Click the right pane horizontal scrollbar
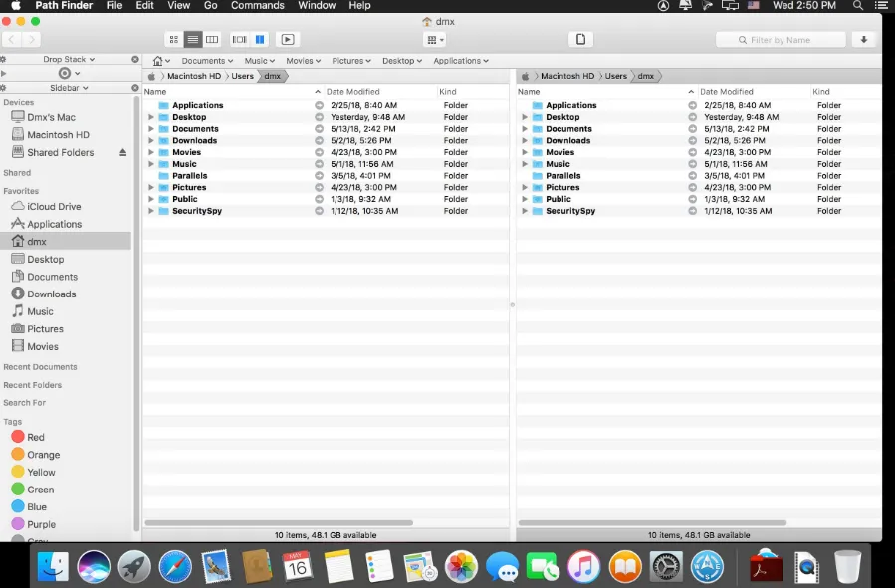Screen dimensions: 895x588 652,523
